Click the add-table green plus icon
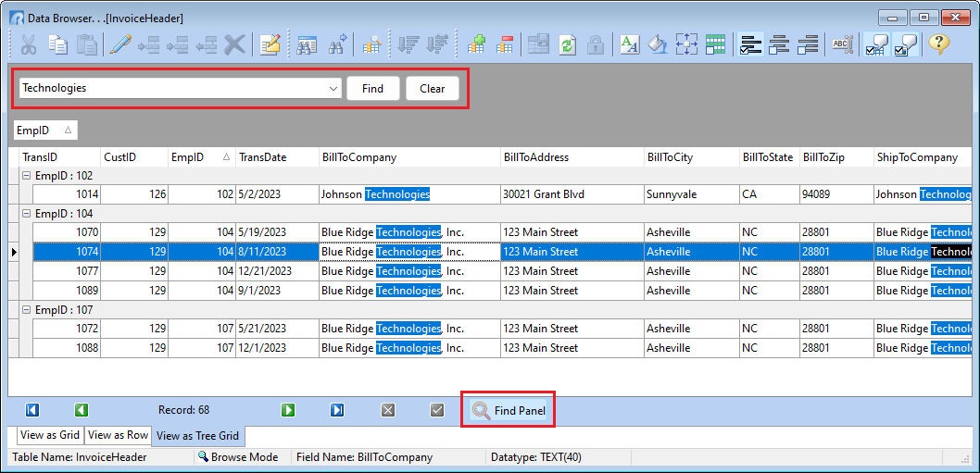Viewport: 980px width, 473px height. coord(476,45)
